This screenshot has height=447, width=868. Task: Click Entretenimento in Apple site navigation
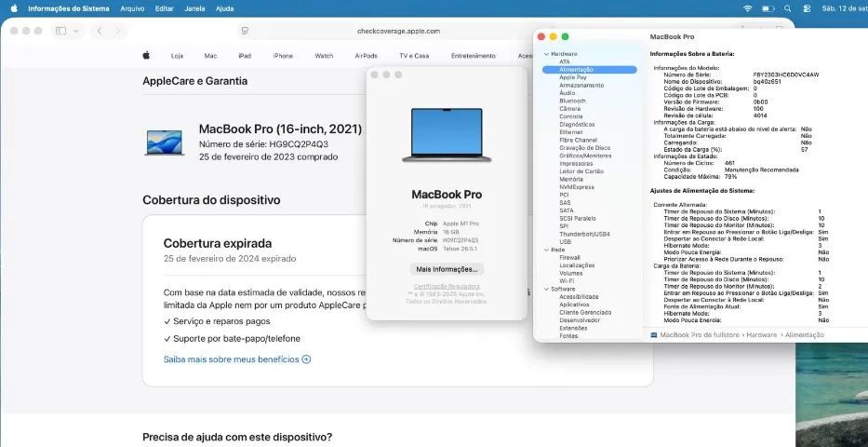[474, 56]
